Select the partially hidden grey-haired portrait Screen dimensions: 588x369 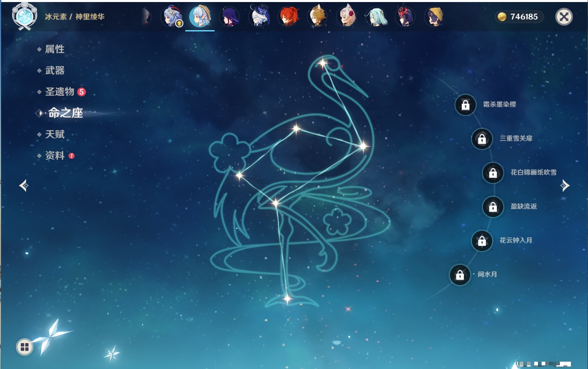(x=146, y=17)
